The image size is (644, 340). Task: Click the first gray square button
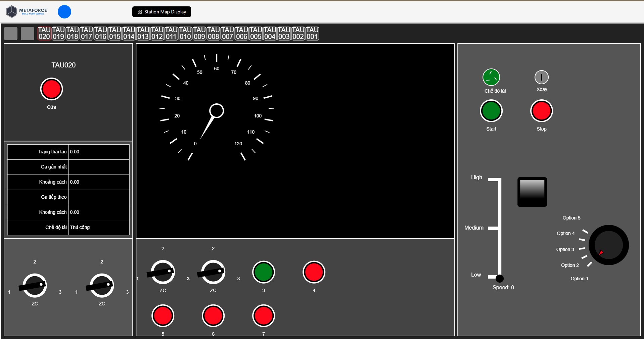(11, 34)
